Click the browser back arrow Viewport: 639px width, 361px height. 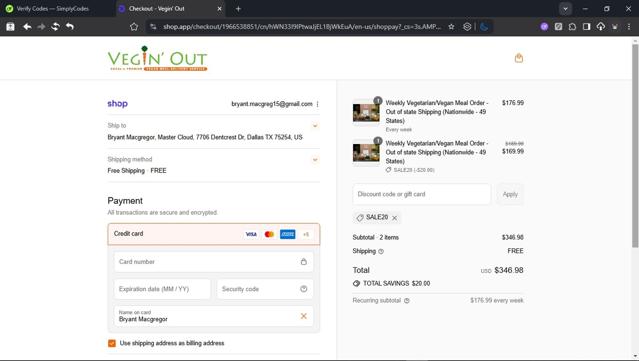point(27,26)
